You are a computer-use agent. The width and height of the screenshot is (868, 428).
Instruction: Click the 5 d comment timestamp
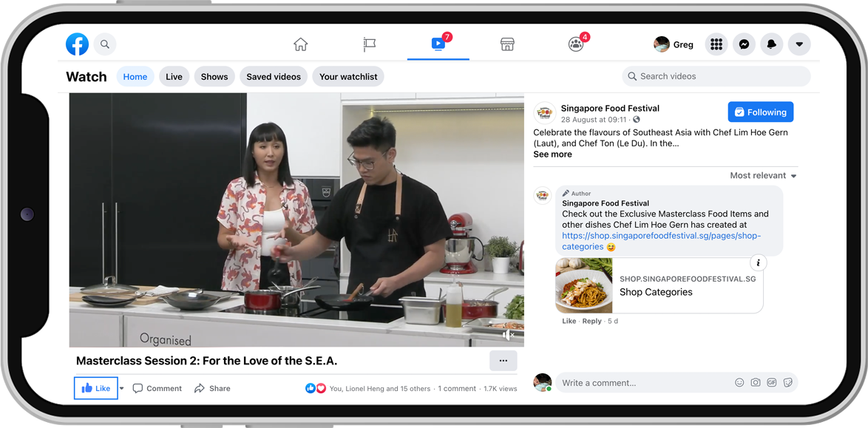click(613, 321)
